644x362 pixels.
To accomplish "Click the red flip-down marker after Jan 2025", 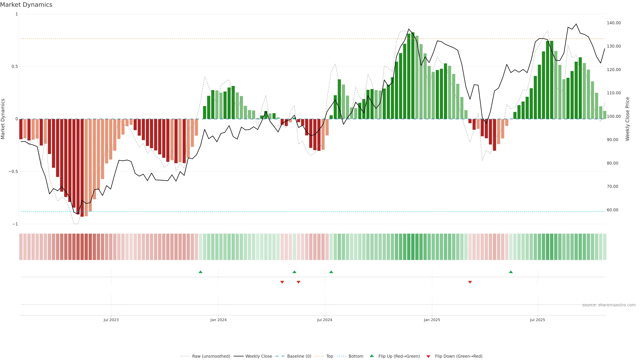I will 470,282.
